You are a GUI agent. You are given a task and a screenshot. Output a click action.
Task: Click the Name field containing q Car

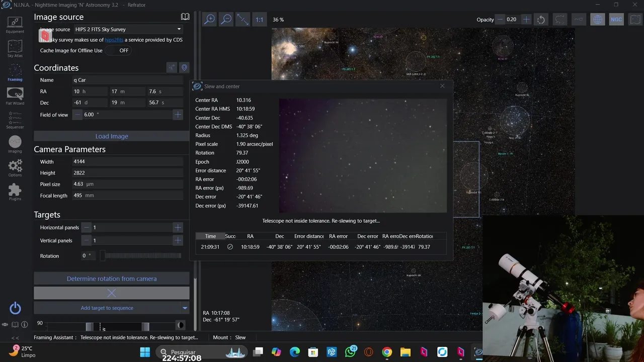pyautogui.click(x=127, y=80)
